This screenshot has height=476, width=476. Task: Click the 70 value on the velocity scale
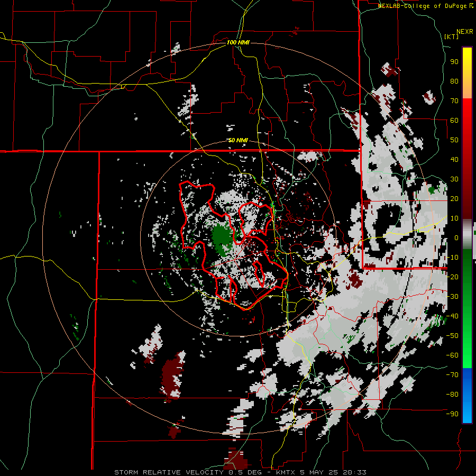point(454,101)
